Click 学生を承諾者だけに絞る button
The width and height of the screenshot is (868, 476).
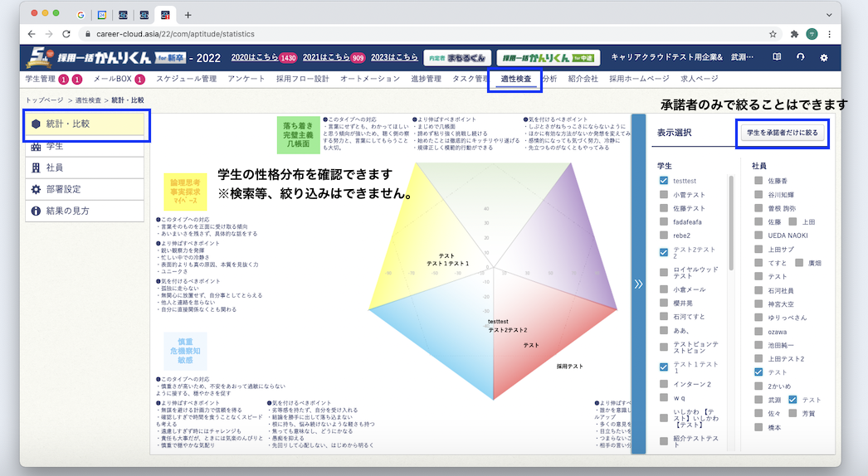coord(783,133)
